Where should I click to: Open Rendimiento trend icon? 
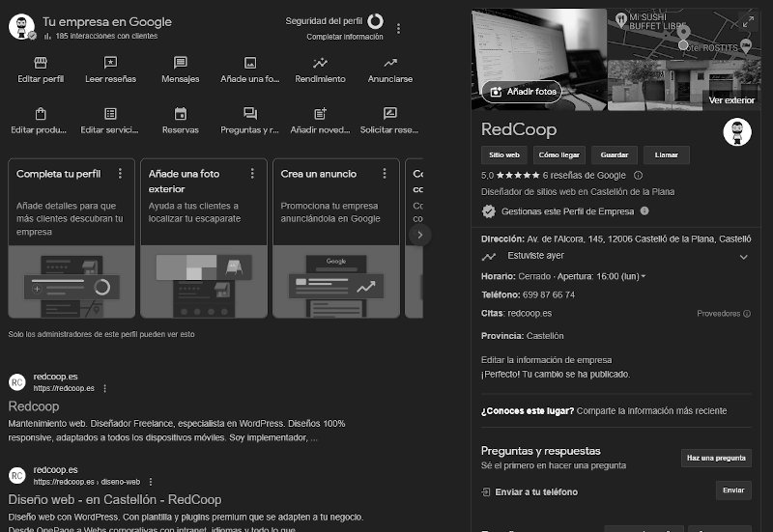[x=320, y=63]
